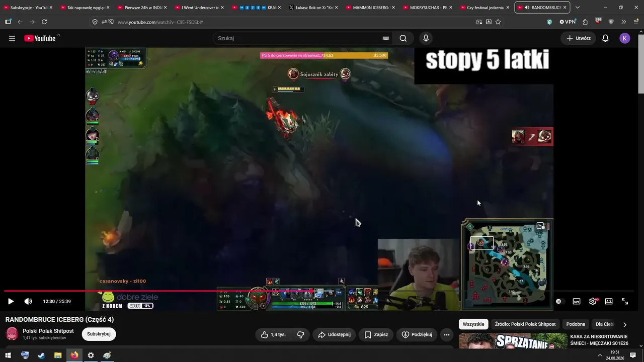Reload the page

[44, 22]
